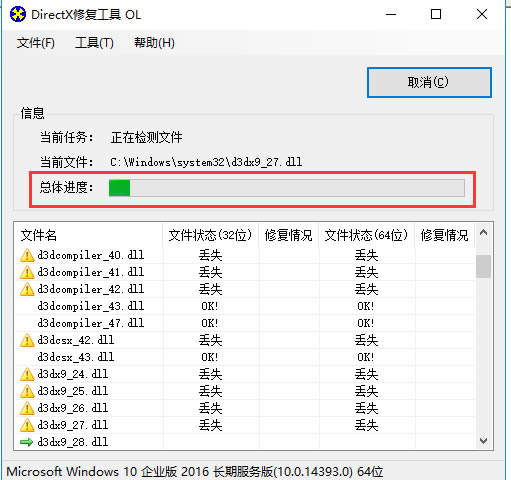The height and width of the screenshot is (480, 511).
Task: Minimize the DirectX repair tool window
Action: (391, 14)
